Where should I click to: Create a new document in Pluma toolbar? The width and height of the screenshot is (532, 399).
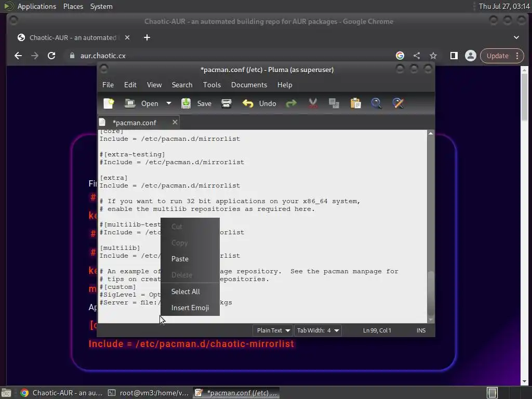coord(109,103)
